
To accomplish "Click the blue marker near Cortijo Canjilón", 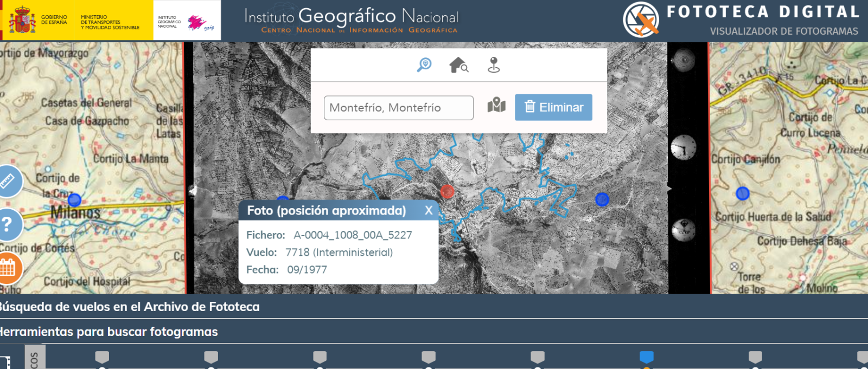I will coord(743,193).
